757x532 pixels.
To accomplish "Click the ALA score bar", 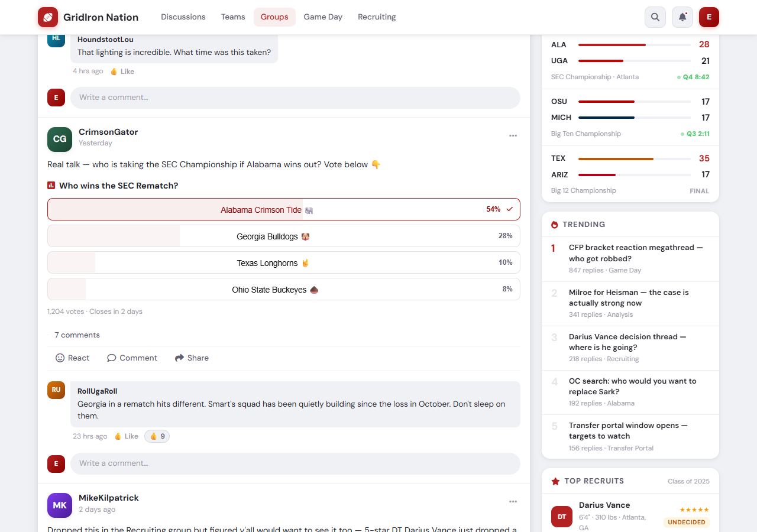I will click(635, 45).
